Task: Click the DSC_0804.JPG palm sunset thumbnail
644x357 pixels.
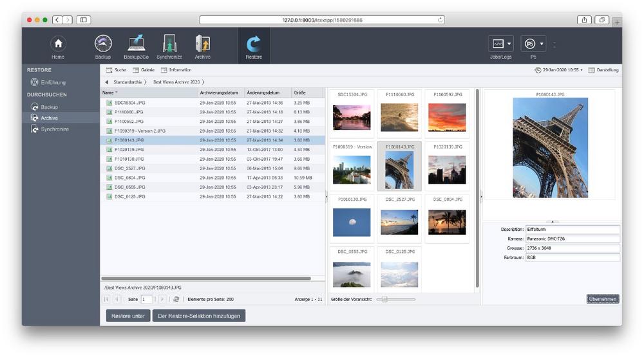Action: pos(447,223)
